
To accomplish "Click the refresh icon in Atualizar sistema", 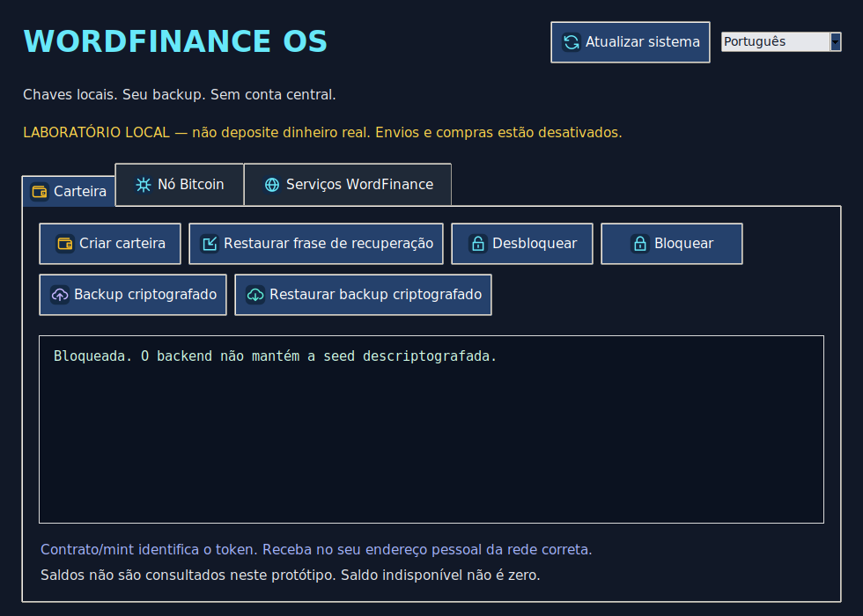I will click(572, 42).
